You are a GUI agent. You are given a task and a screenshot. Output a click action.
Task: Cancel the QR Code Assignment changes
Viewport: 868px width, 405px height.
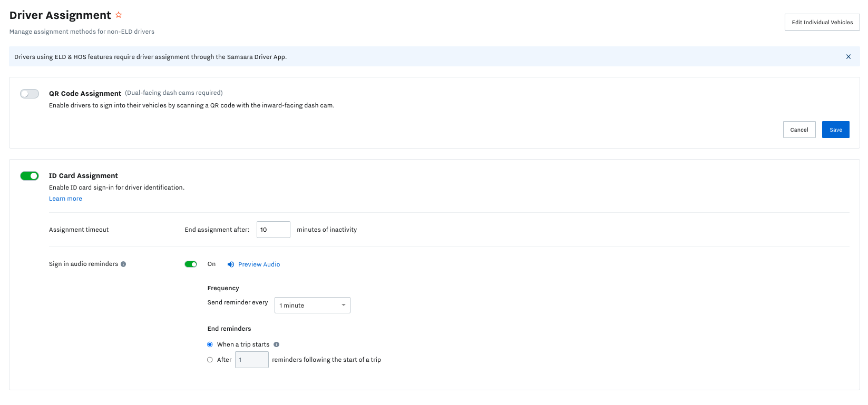[799, 130]
